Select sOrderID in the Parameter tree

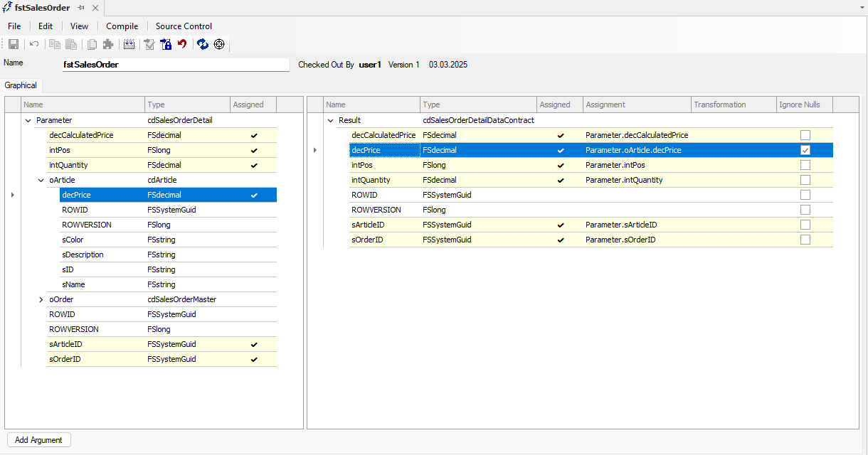(x=162, y=359)
